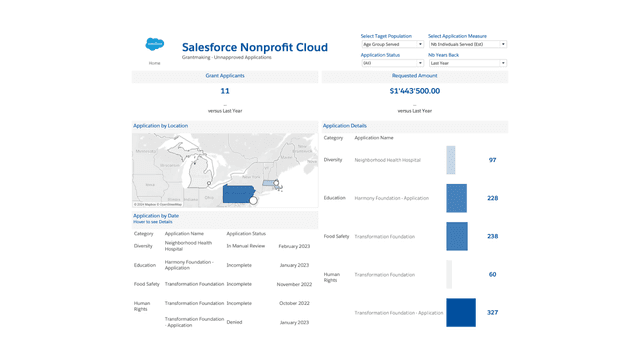Select the Education bar valued 228
The width and height of the screenshot is (640, 363).
click(456, 198)
